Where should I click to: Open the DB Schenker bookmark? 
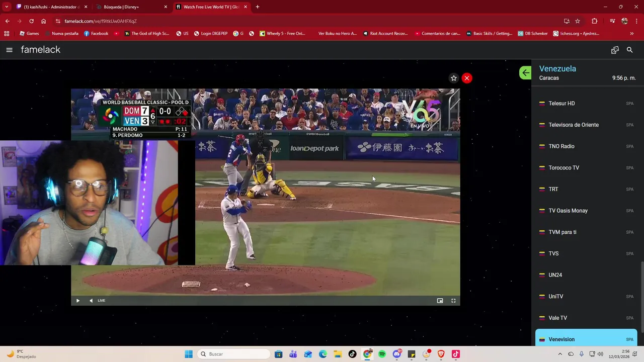coord(533,34)
